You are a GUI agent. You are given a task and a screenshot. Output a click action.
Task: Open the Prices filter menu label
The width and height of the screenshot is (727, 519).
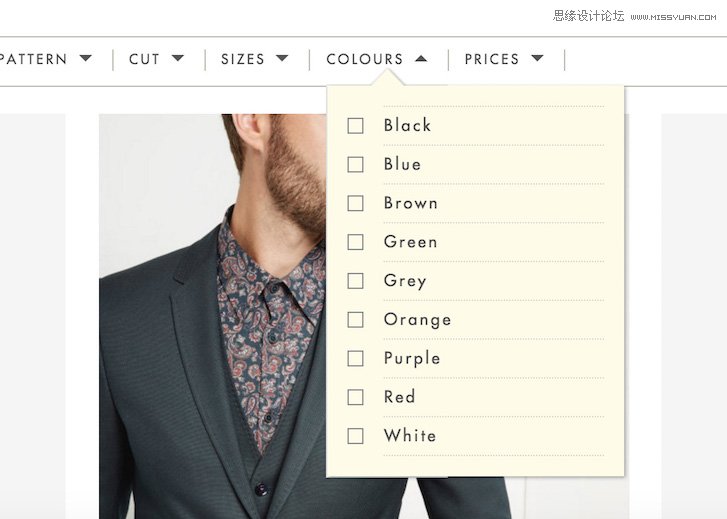click(491, 60)
